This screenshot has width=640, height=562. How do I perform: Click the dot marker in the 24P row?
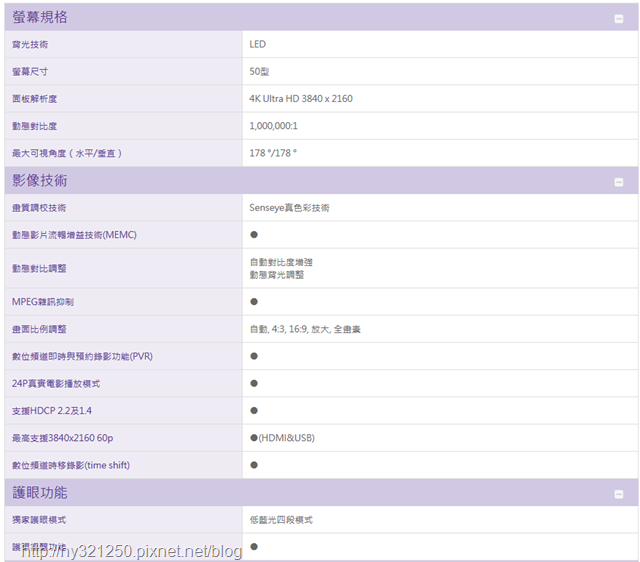(254, 383)
